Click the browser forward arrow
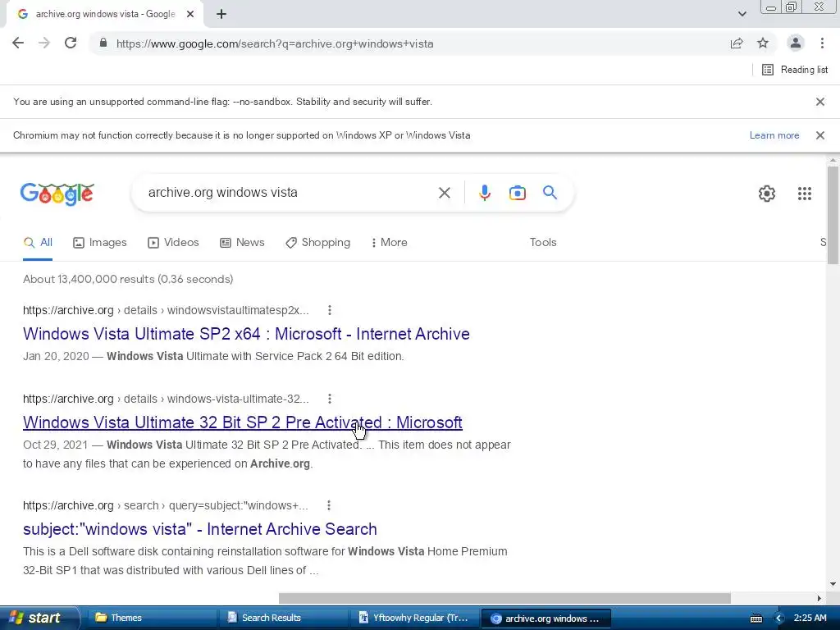Image resolution: width=840 pixels, height=630 pixels. pos(44,43)
